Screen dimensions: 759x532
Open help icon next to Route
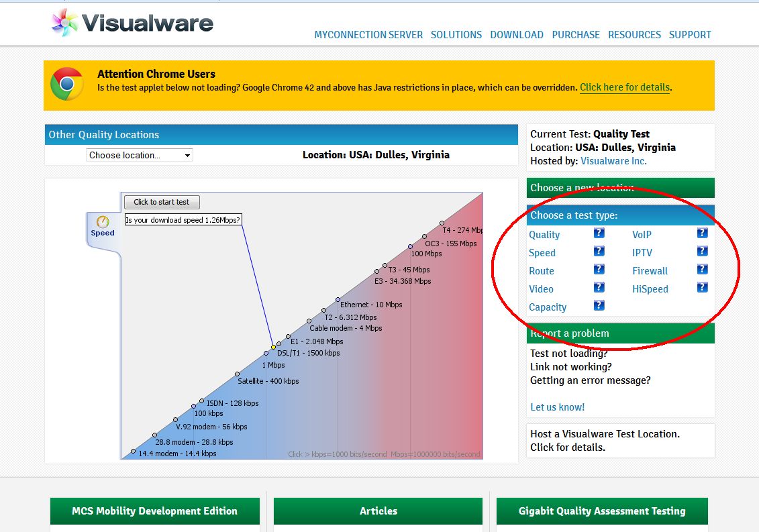(x=599, y=270)
